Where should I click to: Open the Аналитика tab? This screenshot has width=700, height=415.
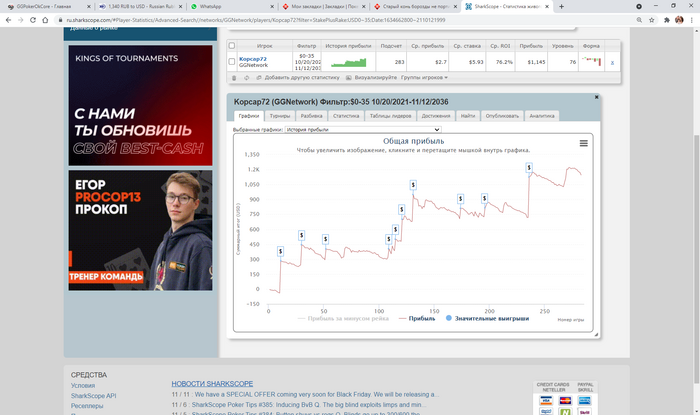pos(542,116)
